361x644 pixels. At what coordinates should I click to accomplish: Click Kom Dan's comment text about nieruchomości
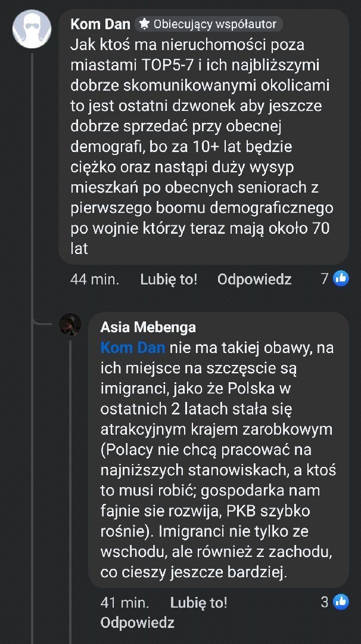coord(203,146)
